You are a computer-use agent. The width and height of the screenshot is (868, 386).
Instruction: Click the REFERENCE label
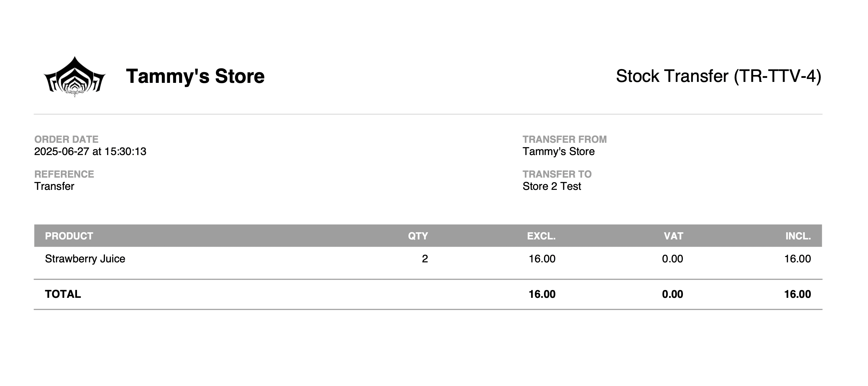click(x=64, y=174)
